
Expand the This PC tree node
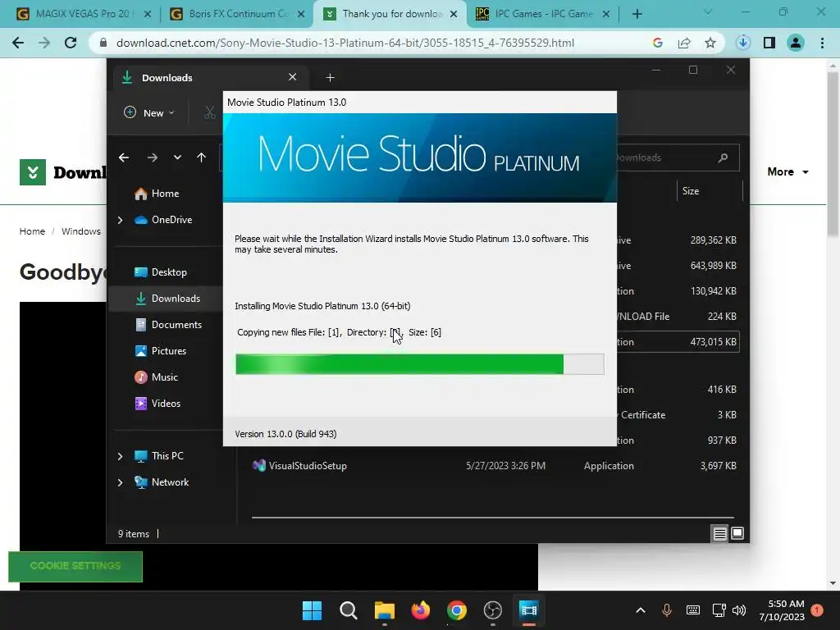point(120,456)
